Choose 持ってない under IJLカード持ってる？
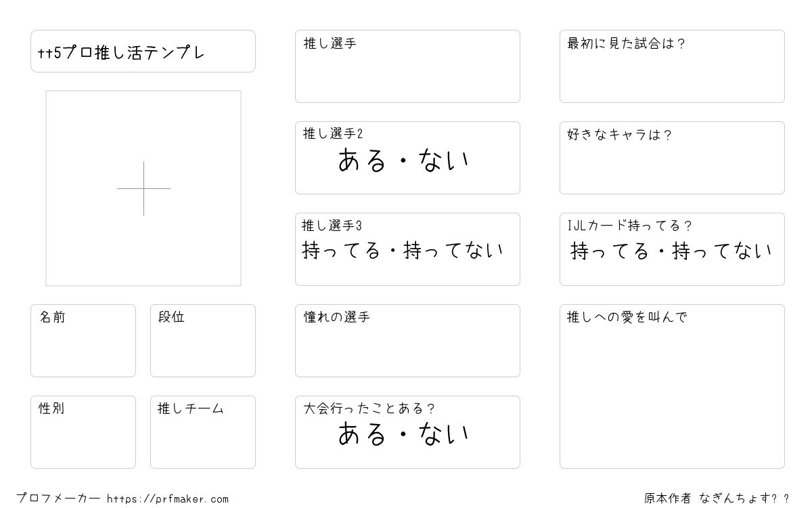 coord(722,251)
